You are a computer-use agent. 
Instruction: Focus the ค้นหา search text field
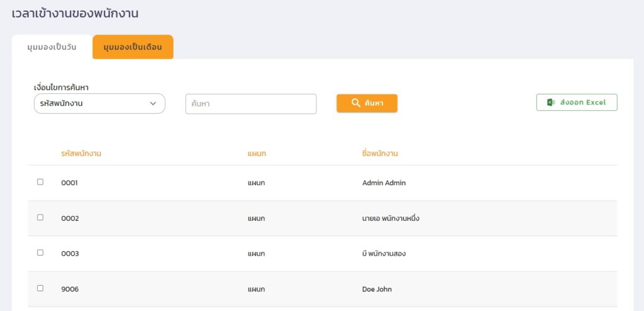point(250,104)
